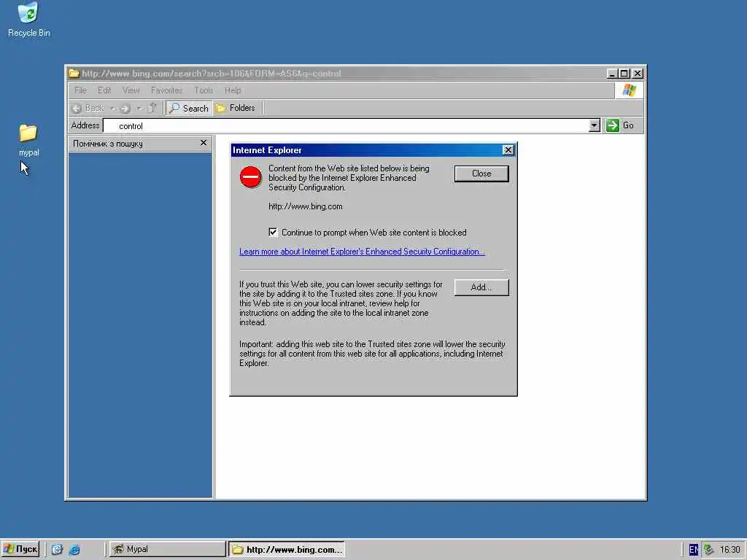Screen dimensions: 747x560
Task: Click the folder icon in window title bar
Action: (x=74, y=74)
